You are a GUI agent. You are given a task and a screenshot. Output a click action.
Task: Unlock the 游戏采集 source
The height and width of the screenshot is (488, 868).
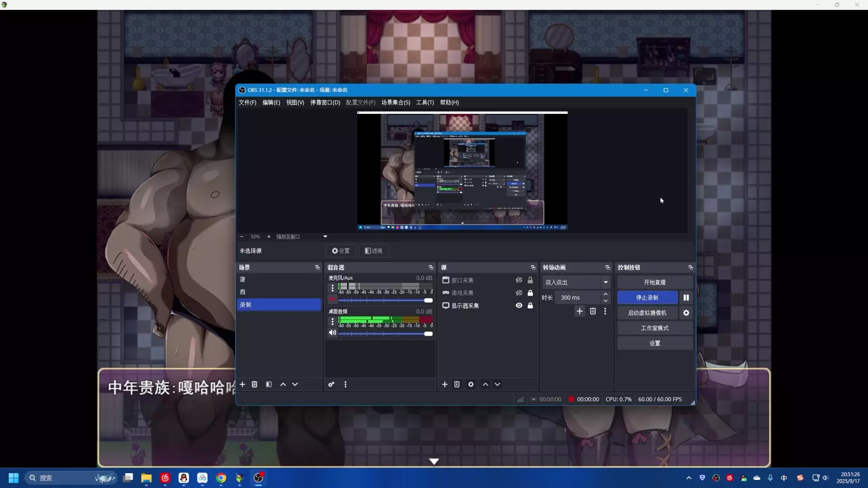(x=530, y=293)
